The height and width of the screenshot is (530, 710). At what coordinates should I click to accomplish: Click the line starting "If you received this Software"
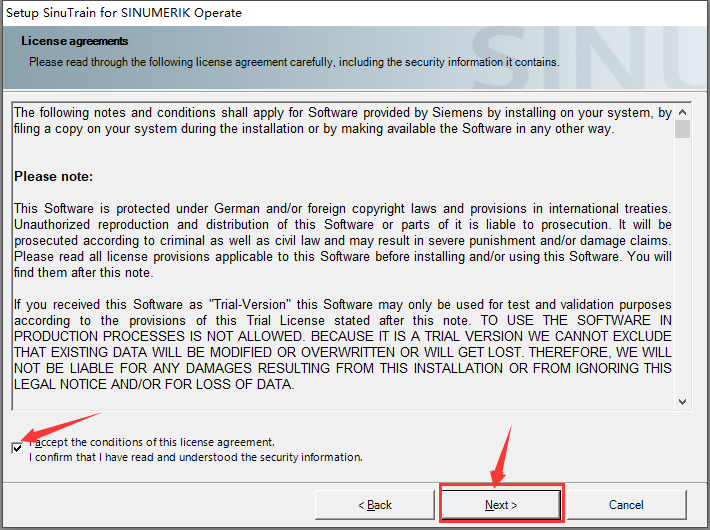342,304
